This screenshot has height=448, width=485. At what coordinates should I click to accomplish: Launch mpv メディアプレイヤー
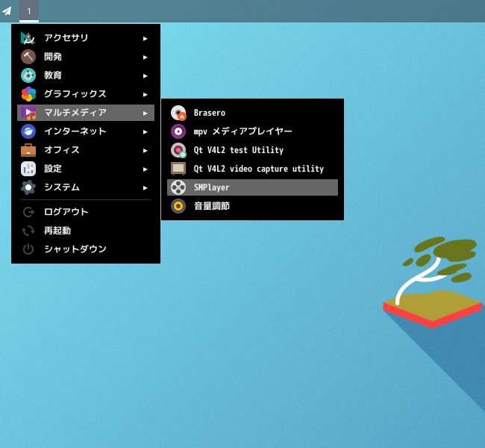(252, 131)
